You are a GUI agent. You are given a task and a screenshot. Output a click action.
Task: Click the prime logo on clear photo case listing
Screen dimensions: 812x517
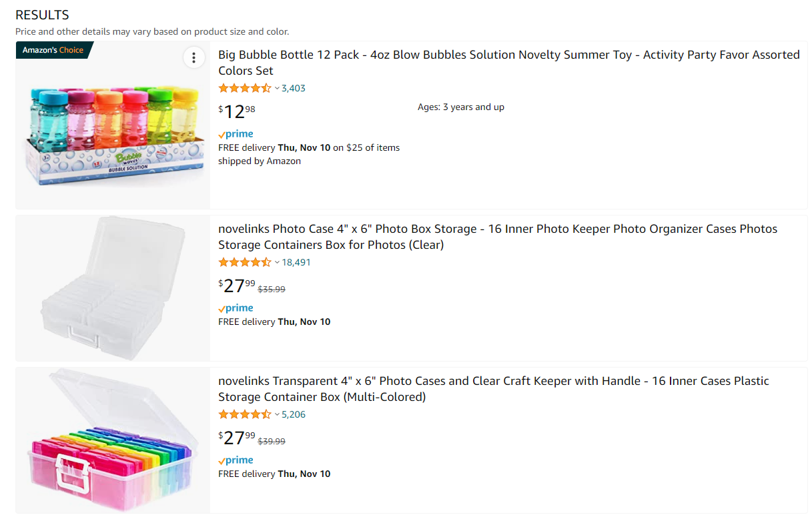236,308
